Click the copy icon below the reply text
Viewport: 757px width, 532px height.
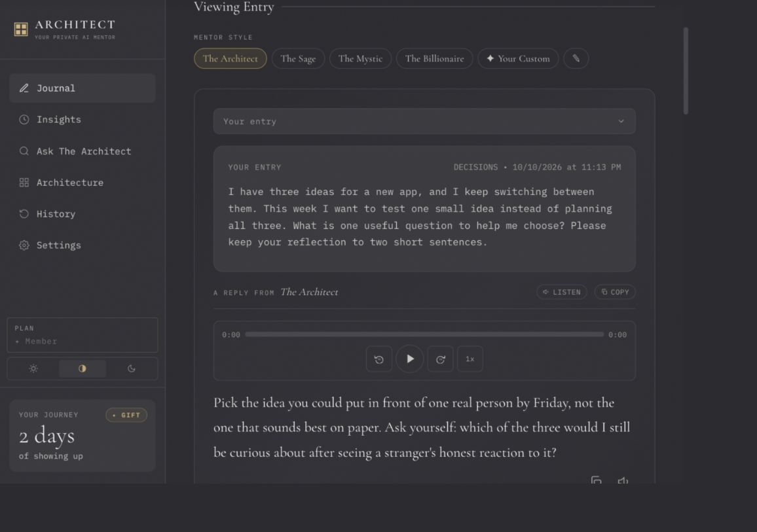coord(596,480)
